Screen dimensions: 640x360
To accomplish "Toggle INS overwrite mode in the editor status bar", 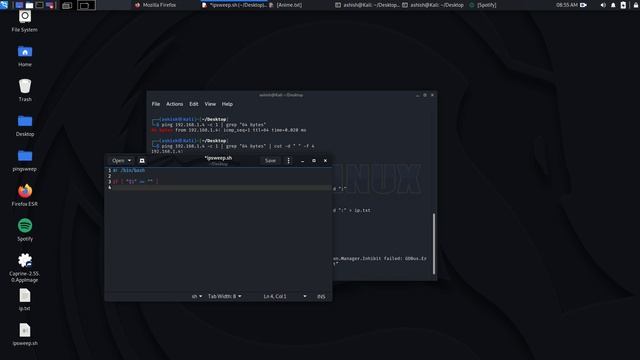I will point(321,296).
